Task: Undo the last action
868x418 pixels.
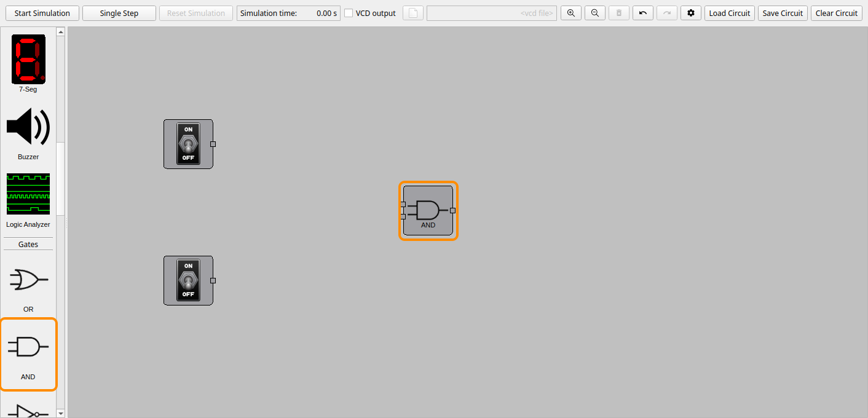Action: (x=643, y=13)
